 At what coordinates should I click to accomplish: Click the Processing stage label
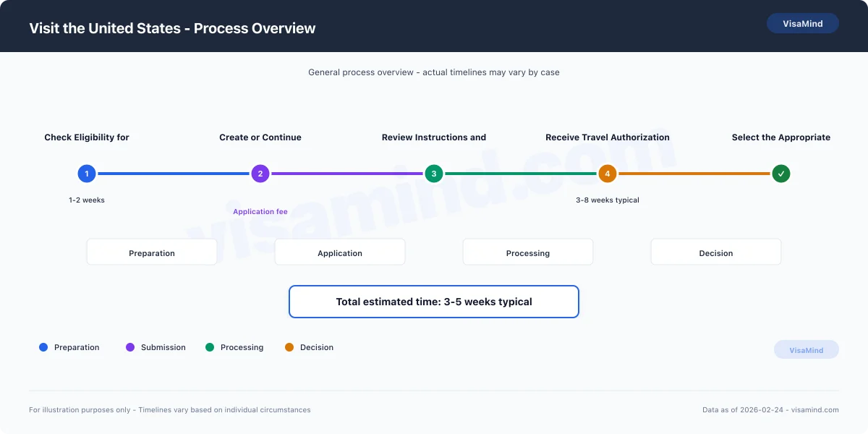[x=528, y=252]
